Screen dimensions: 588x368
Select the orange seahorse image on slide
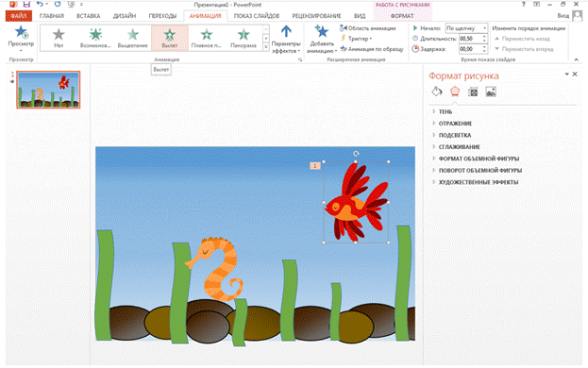(215, 268)
